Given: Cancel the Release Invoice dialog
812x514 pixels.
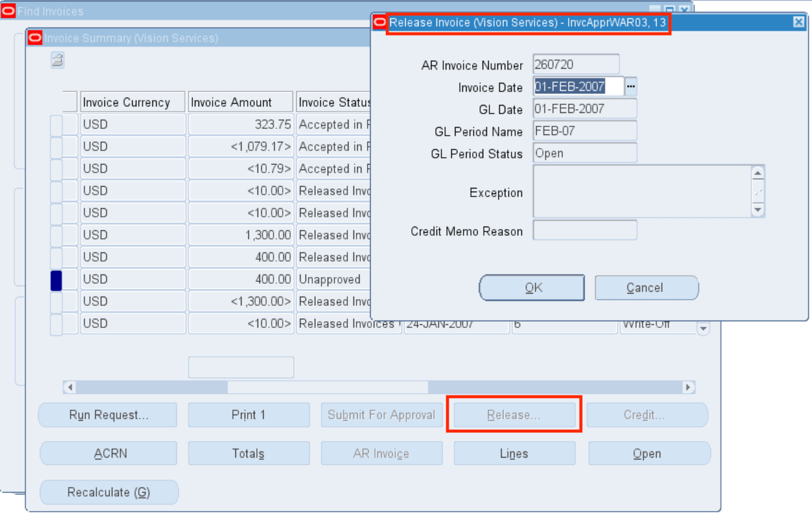Looking at the screenshot, I should tap(647, 287).
